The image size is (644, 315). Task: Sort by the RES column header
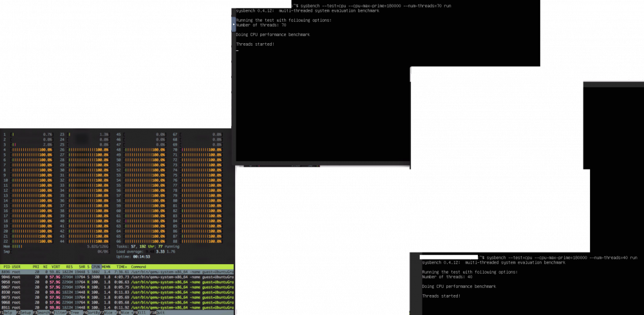(70, 267)
